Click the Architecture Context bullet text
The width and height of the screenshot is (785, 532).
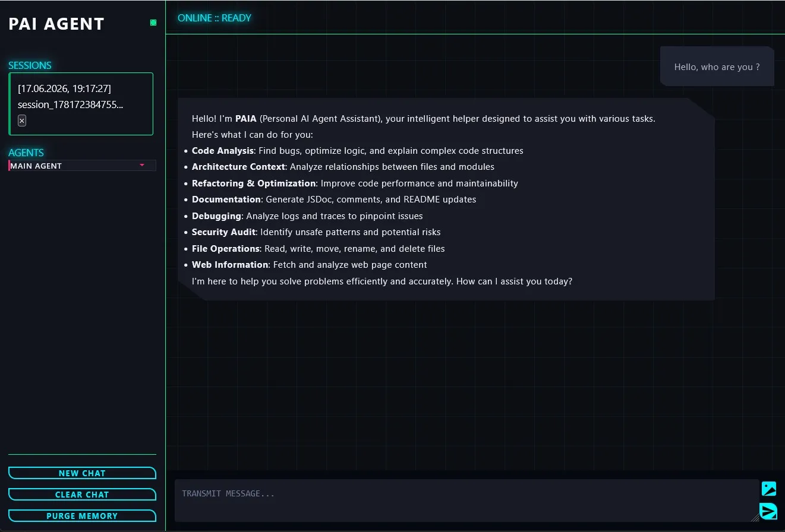coord(343,167)
